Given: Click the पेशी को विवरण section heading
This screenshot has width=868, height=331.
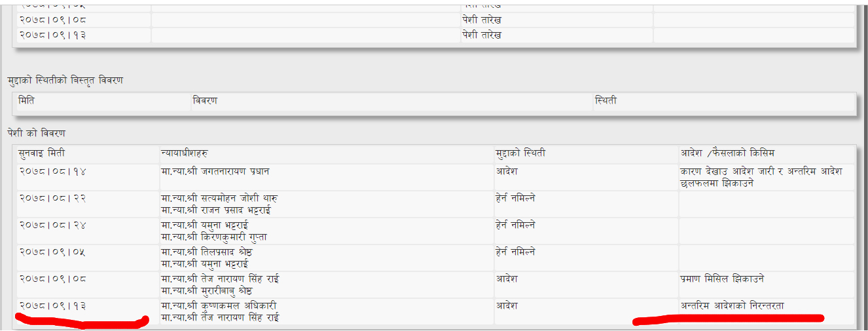Looking at the screenshot, I should pyautogui.click(x=37, y=134).
